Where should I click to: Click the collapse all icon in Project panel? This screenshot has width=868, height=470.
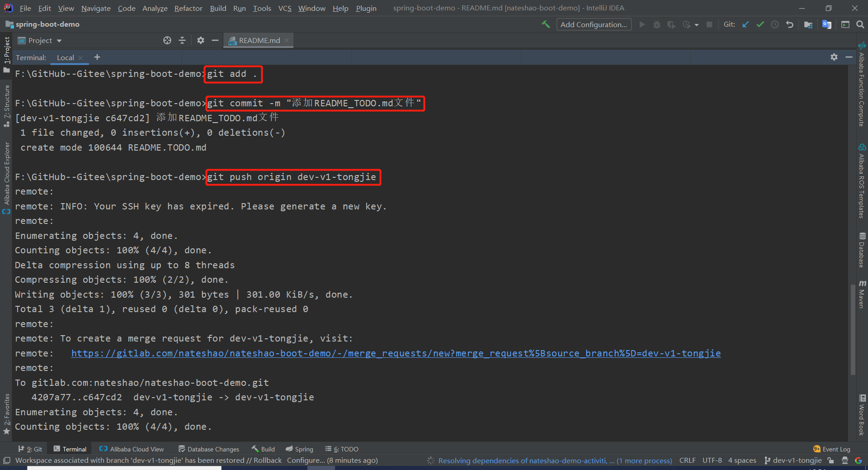coord(182,40)
